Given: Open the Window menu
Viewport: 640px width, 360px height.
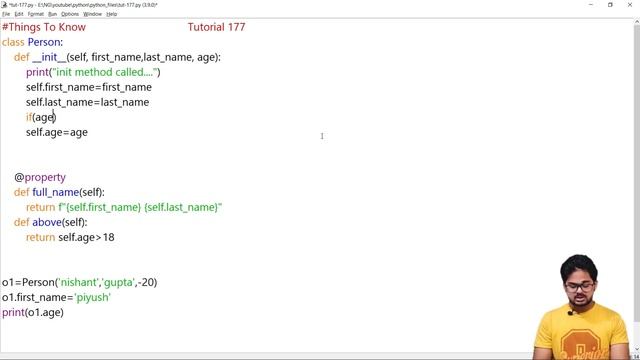Looking at the screenshot, I should (x=92, y=14).
